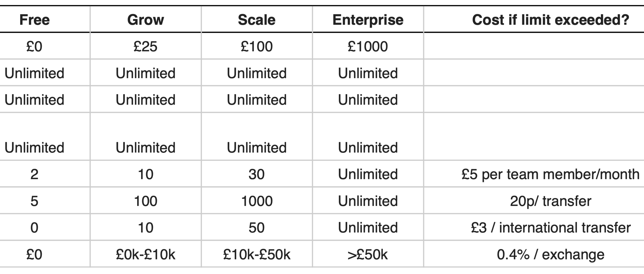Click the 'Cost if limit exceeded?' header

(x=550, y=20)
